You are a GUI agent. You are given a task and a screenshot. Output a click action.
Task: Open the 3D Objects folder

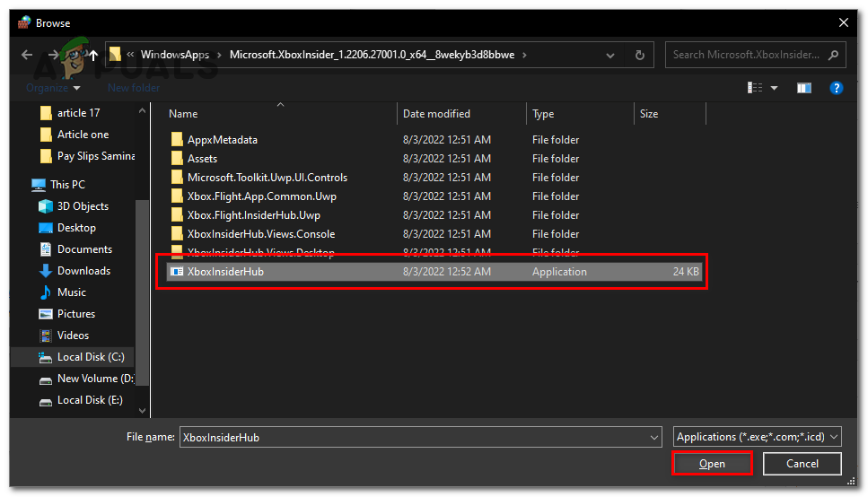[x=83, y=206]
